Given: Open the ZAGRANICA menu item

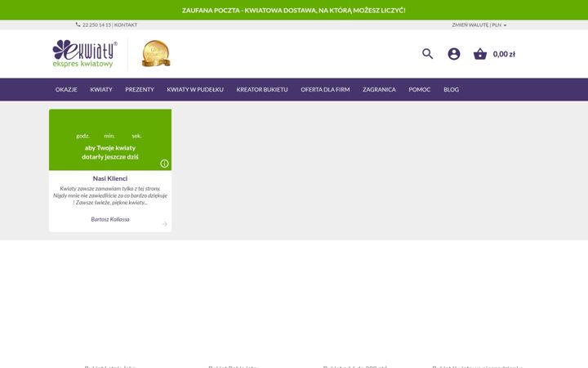Looking at the screenshot, I should pos(379,89).
